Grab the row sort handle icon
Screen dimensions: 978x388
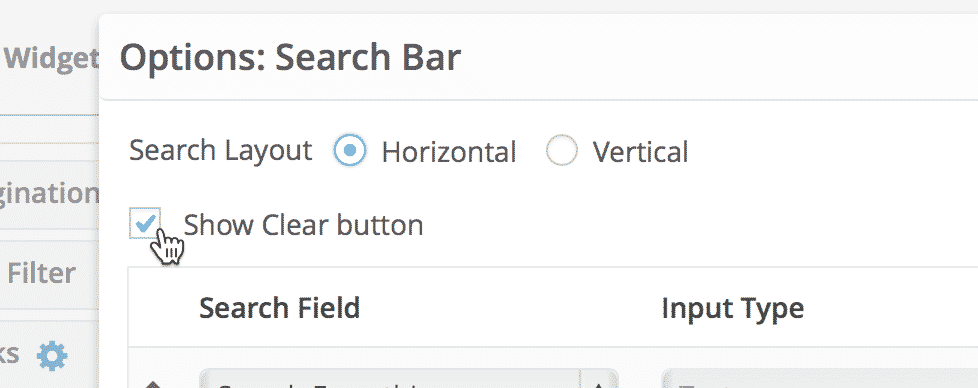[x=153, y=385]
